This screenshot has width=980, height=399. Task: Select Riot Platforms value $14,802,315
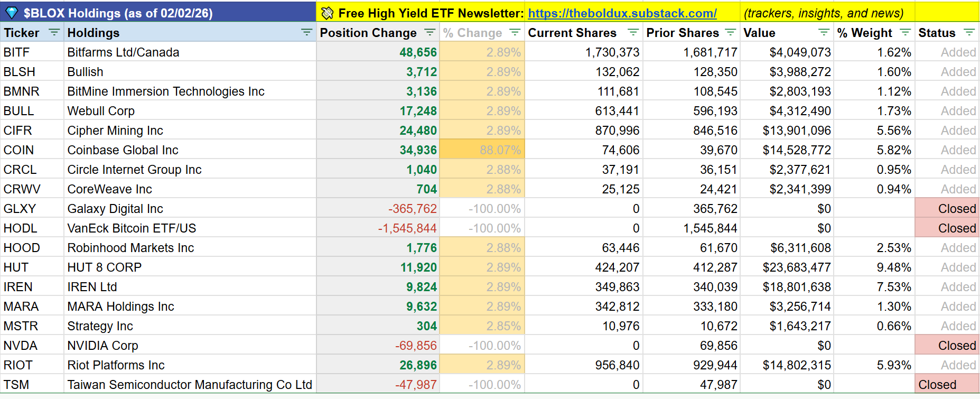point(788,365)
